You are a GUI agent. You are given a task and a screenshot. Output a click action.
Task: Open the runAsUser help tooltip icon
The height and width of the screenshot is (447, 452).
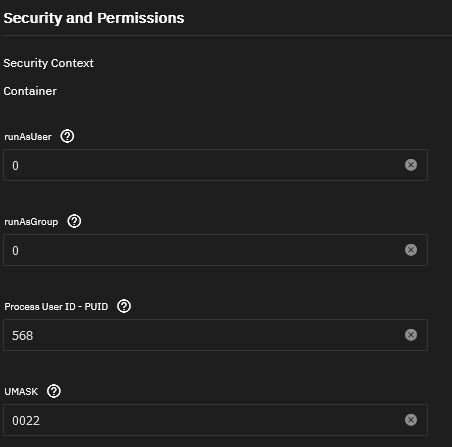coord(67,136)
